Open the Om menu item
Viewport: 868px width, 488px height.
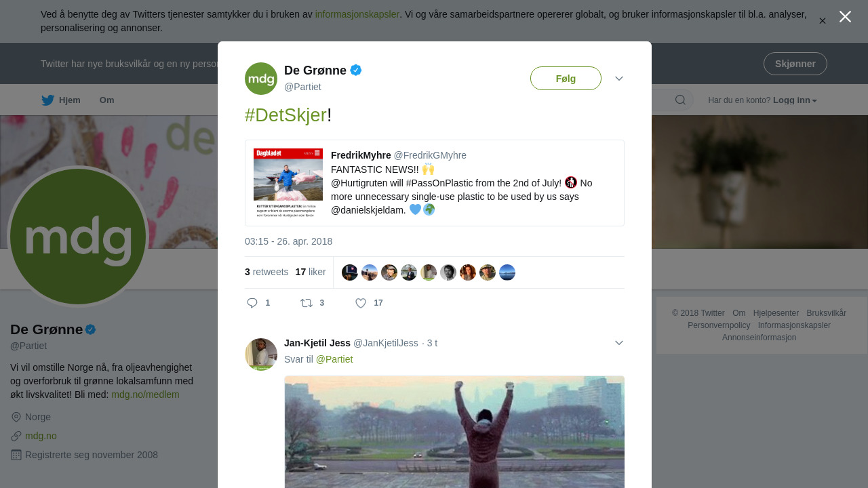107,100
